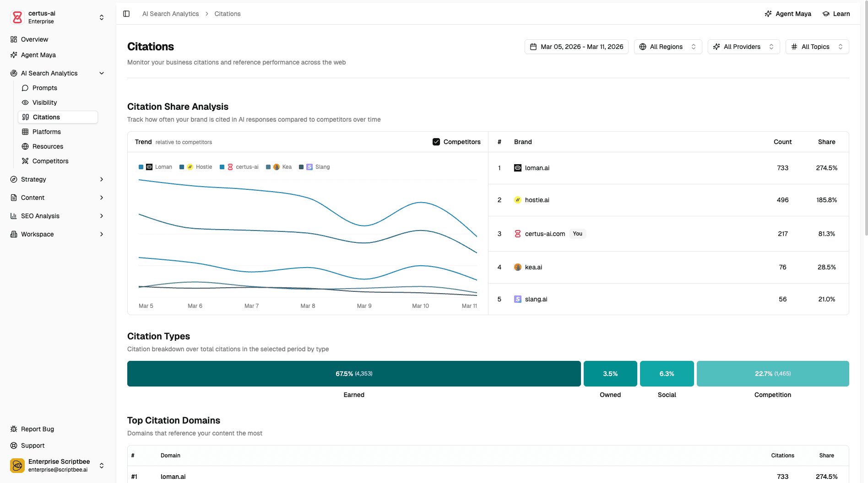Click the SEO Analysis bar chart icon

pos(14,216)
